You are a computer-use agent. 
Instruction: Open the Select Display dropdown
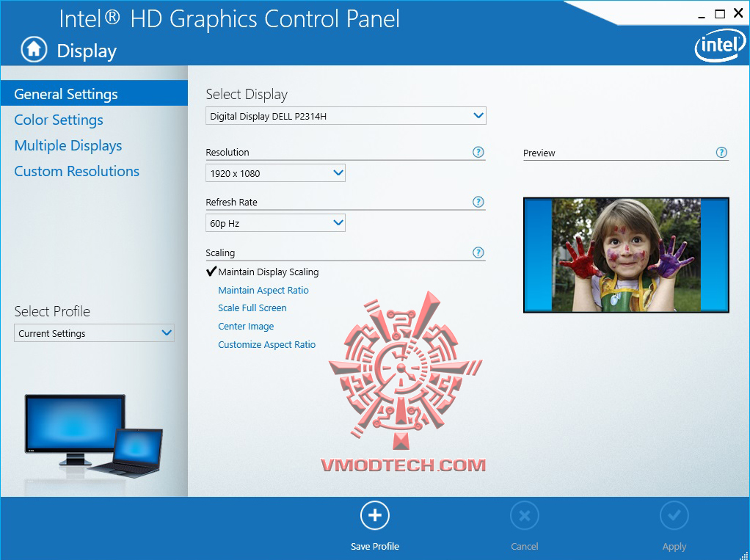[x=346, y=116]
